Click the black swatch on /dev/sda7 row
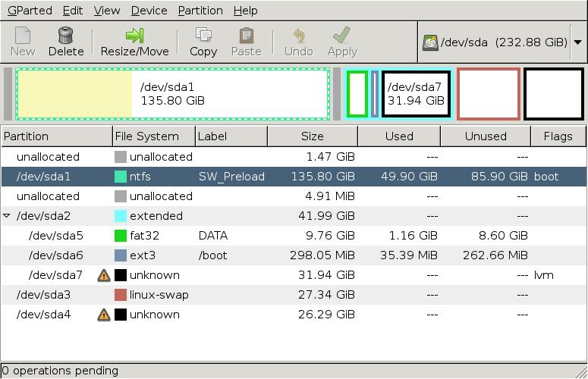This screenshot has width=588, height=379. 121,275
